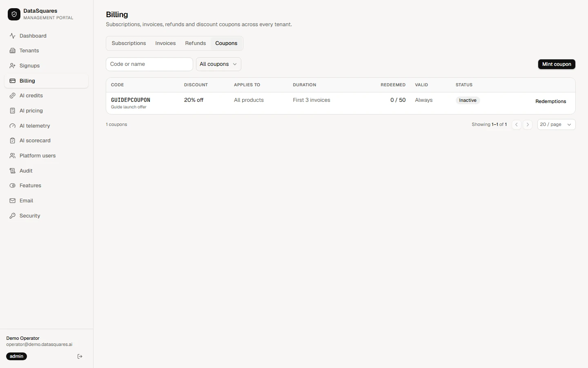Click the Email envelope icon
Viewport: 588px width, 368px height.
pyautogui.click(x=13, y=201)
